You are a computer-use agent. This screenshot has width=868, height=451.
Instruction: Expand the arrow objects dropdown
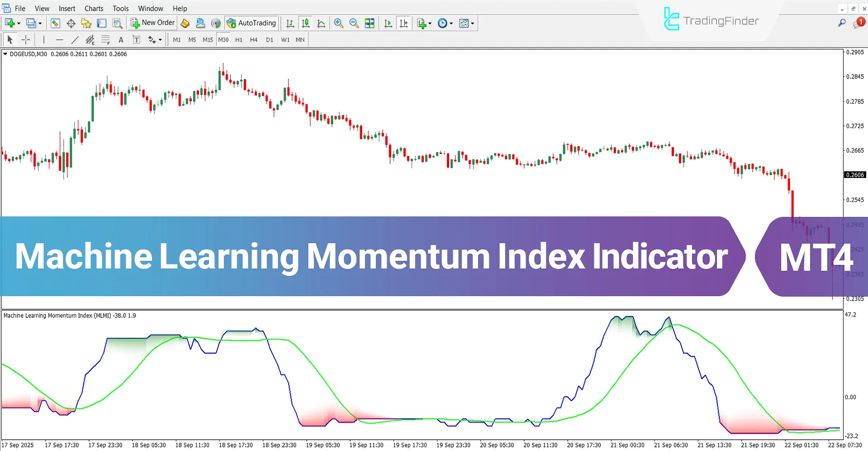(155, 39)
